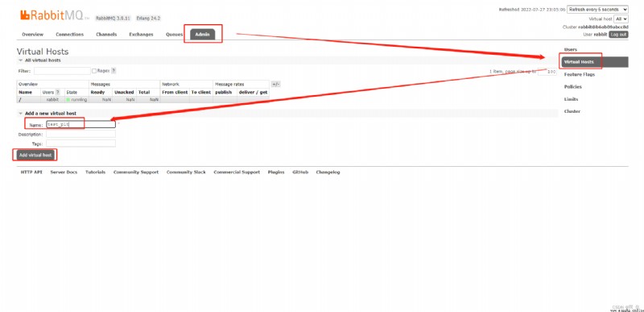Image resolution: width=644 pixels, height=312 pixels.
Task: Switch to the Connections tab
Action: [69, 35]
